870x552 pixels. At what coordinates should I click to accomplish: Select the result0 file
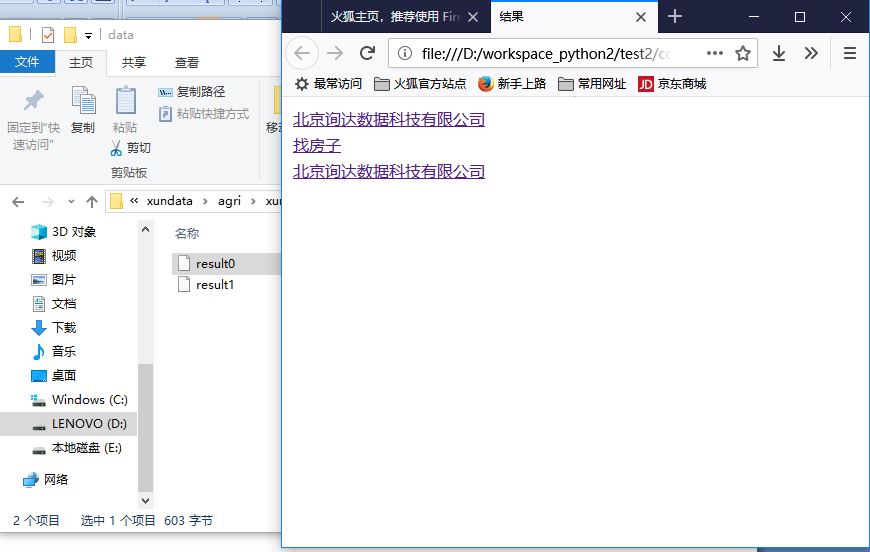tap(226, 264)
